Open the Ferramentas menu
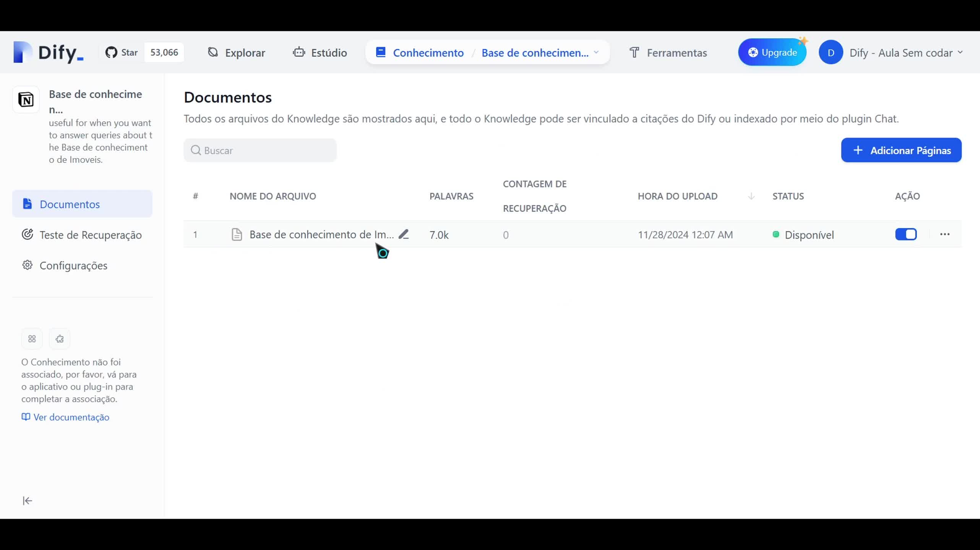980x550 pixels. [668, 52]
